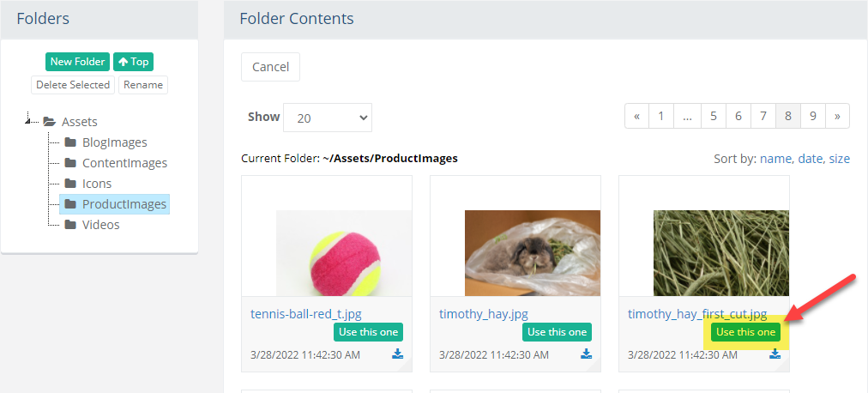The width and height of the screenshot is (868, 393).
Task: Click the open Assets folder icon
Action: 50,122
